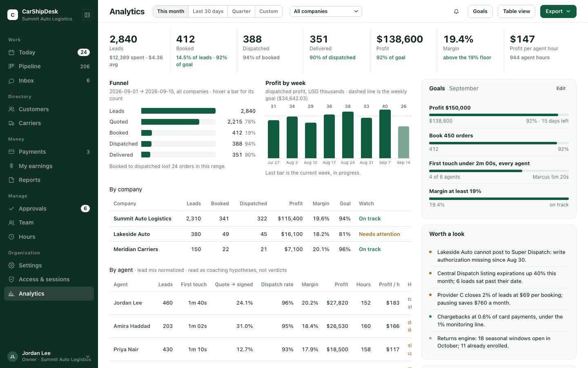
Task: Click the Today calendar icon
Action: coord(11,52)
